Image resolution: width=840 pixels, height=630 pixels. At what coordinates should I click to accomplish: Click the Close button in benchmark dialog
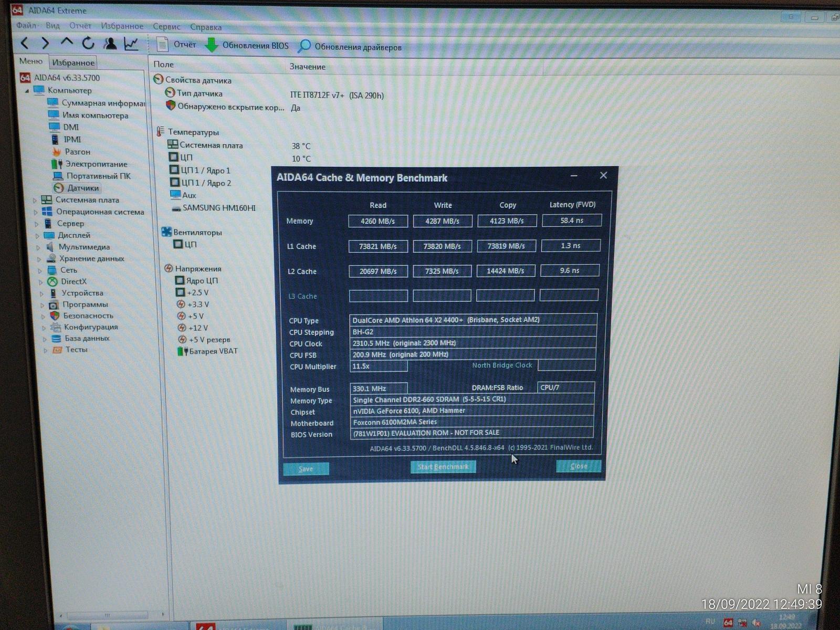point(579,466)
